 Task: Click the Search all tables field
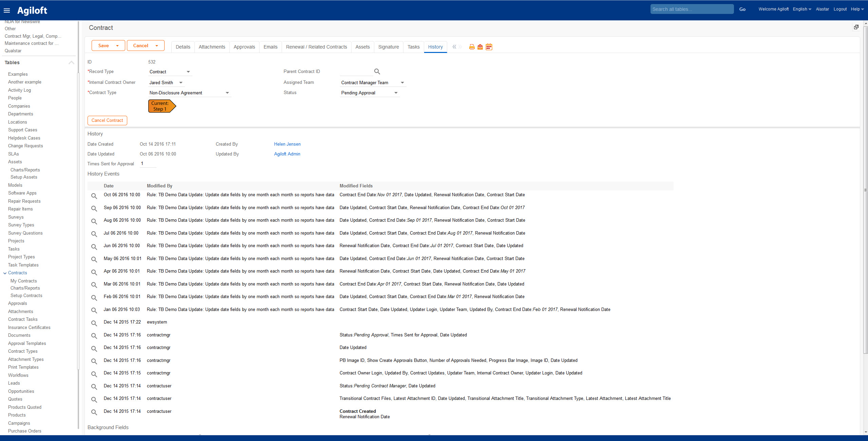click(692, 9)
